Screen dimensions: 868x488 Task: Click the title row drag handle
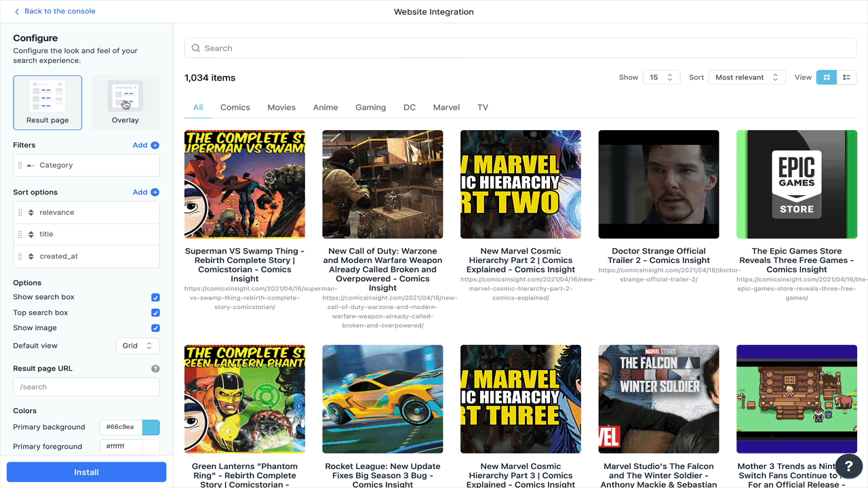coord(20,235)
